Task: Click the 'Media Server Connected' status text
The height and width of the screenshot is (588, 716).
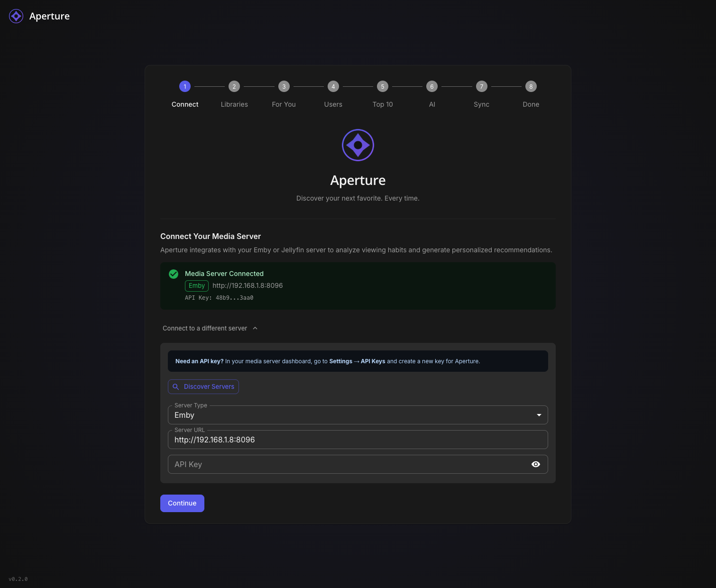Action: coord(224,274)
